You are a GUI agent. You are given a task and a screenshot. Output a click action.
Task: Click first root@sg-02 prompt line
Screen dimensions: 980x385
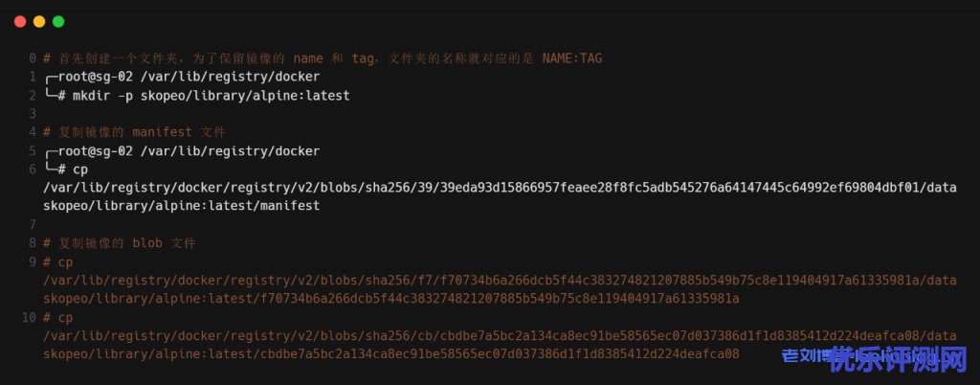pos(182,77)
